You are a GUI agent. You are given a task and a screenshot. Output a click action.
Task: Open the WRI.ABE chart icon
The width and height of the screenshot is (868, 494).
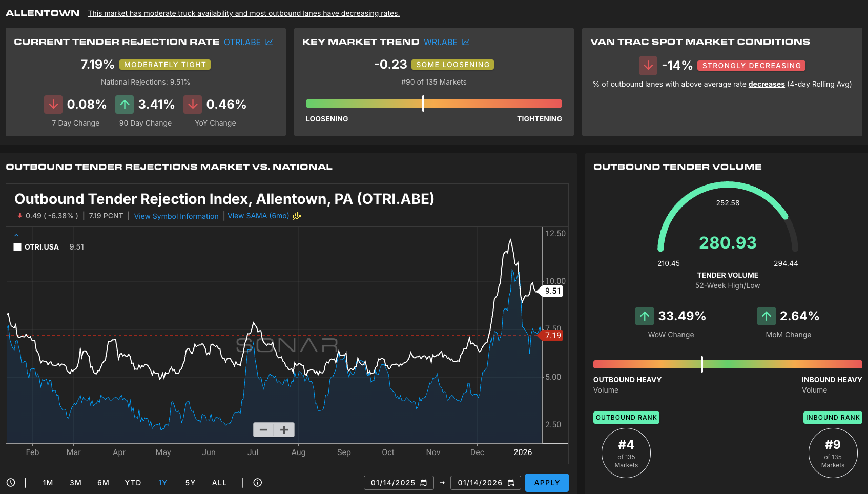click(466, 42)
